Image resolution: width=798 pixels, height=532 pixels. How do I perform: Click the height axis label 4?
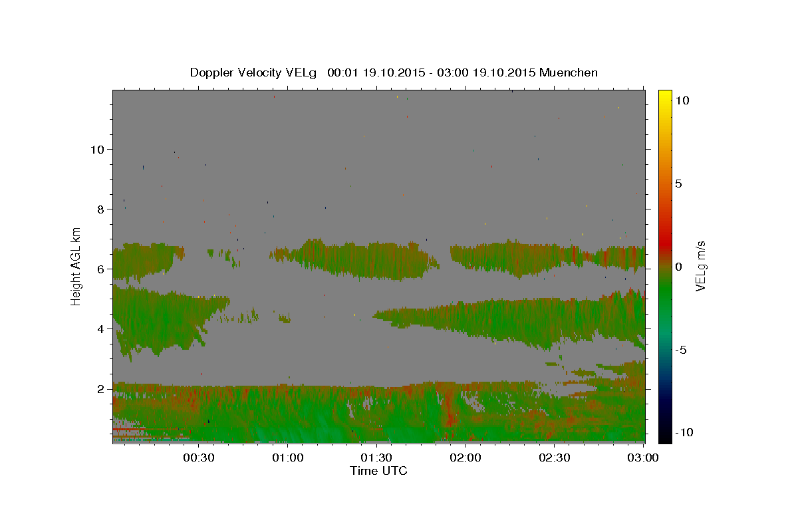[100, 329]
